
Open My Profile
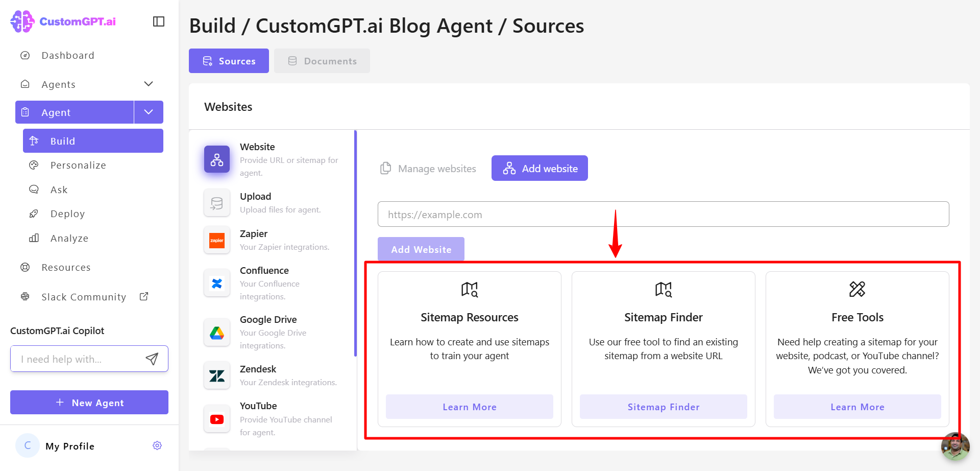click(70, 446)
